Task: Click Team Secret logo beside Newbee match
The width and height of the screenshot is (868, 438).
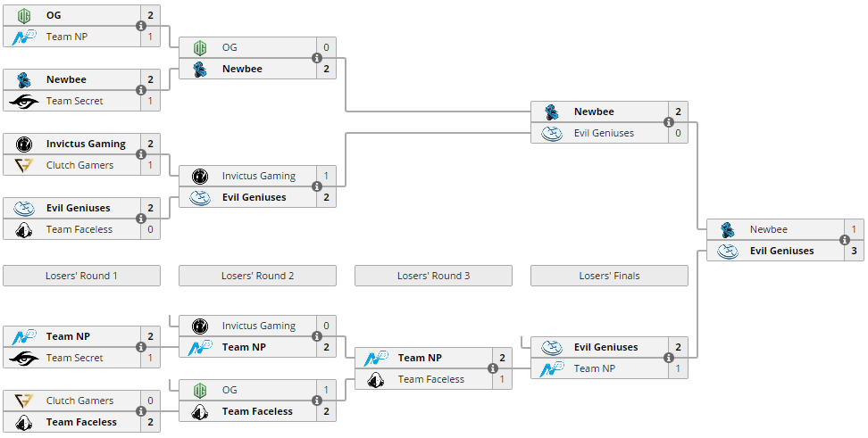Action: point(24,101)
